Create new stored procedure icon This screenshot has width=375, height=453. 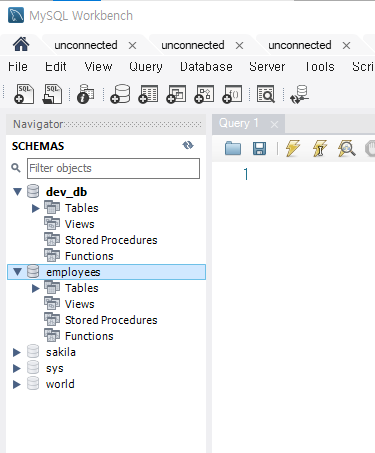tap(204, 94)
